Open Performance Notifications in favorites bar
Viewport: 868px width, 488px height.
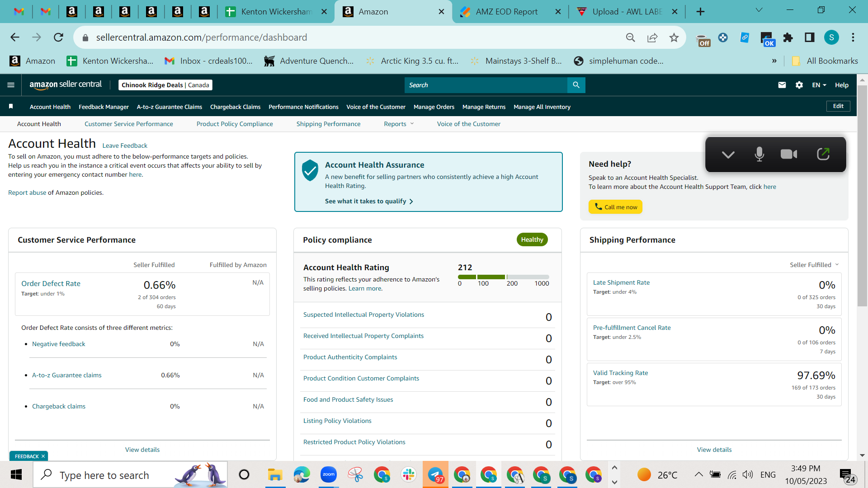click(303, 107)
